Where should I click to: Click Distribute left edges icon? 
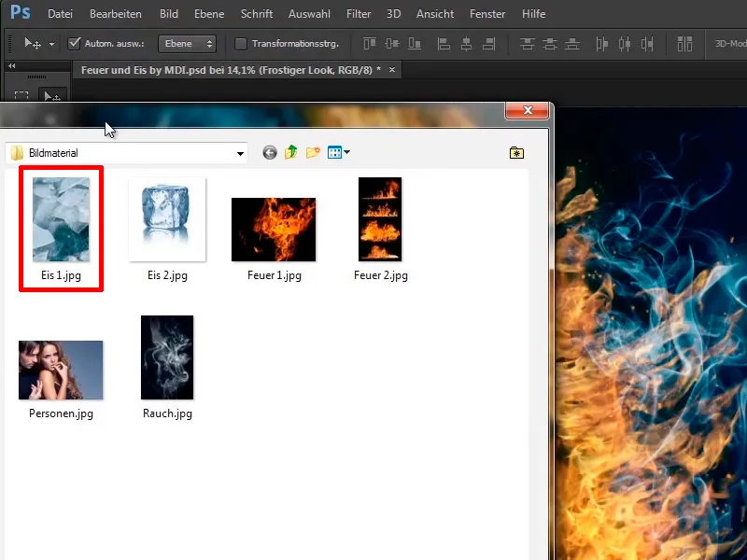(x=601, y=44)
